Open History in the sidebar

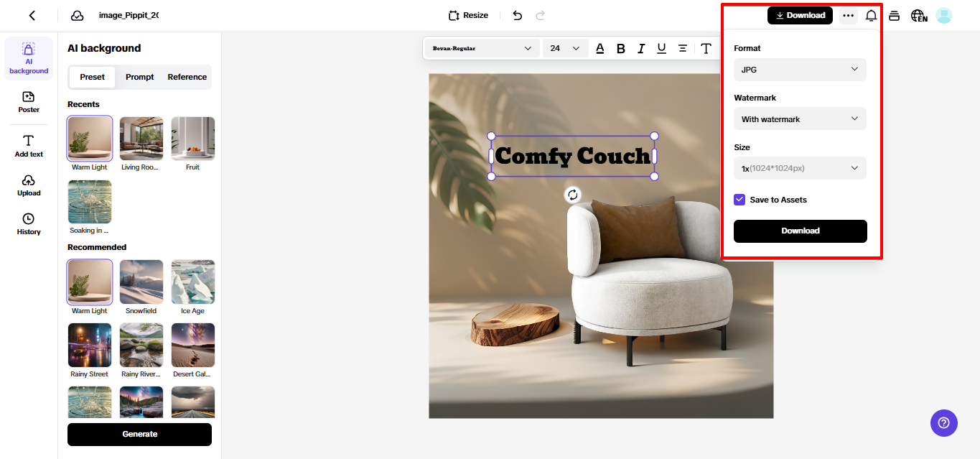click(x=29, y=224)
